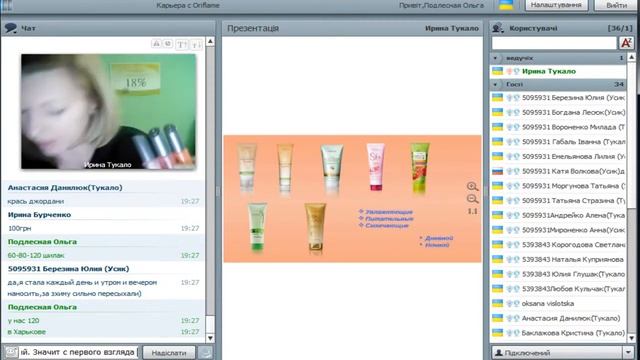Toggle microphone icon for Анастасия Данилюк

coord(509,318)
